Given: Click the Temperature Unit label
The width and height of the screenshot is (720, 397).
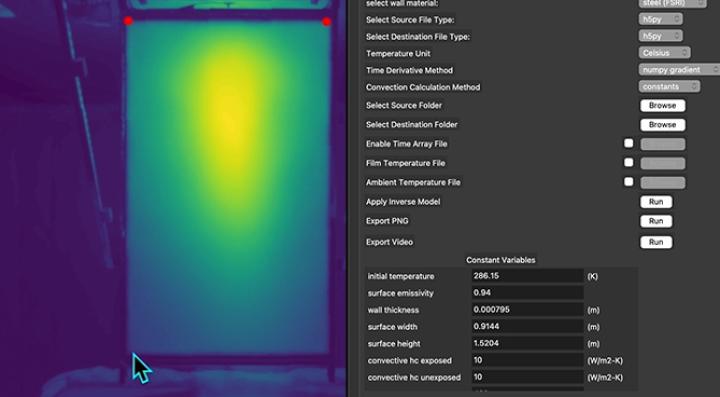Looking at the screenshot, I should tap(398, 54).
